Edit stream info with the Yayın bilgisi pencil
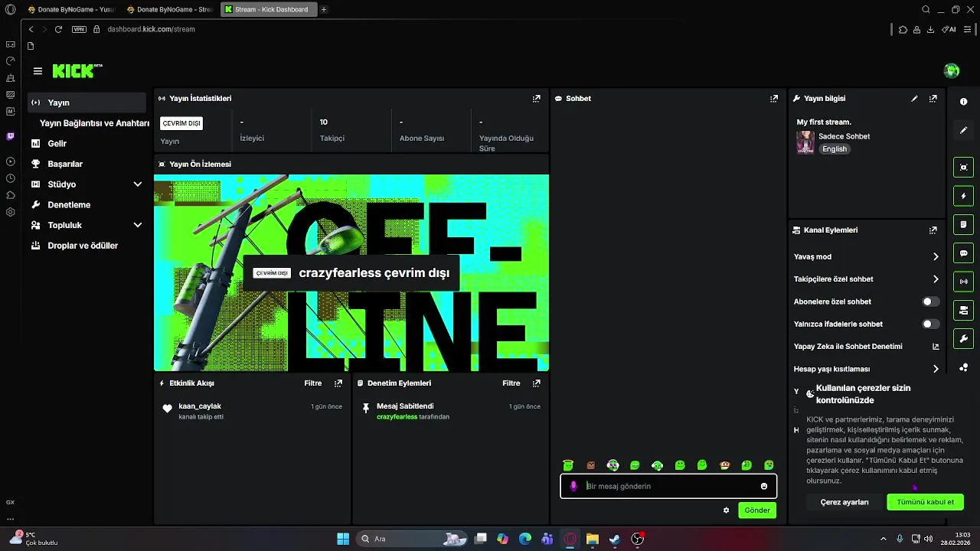This screenshot has width=980, height=551. (x=914, y=99)
